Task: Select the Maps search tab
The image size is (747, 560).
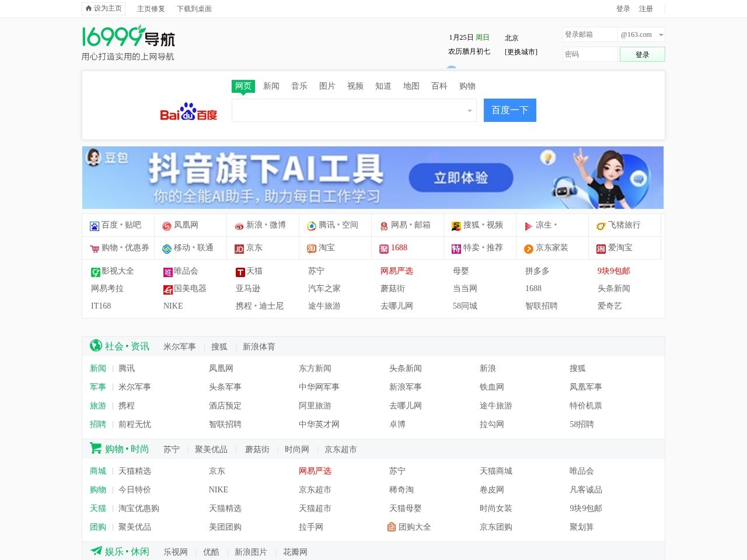Action: click(411, 86)
